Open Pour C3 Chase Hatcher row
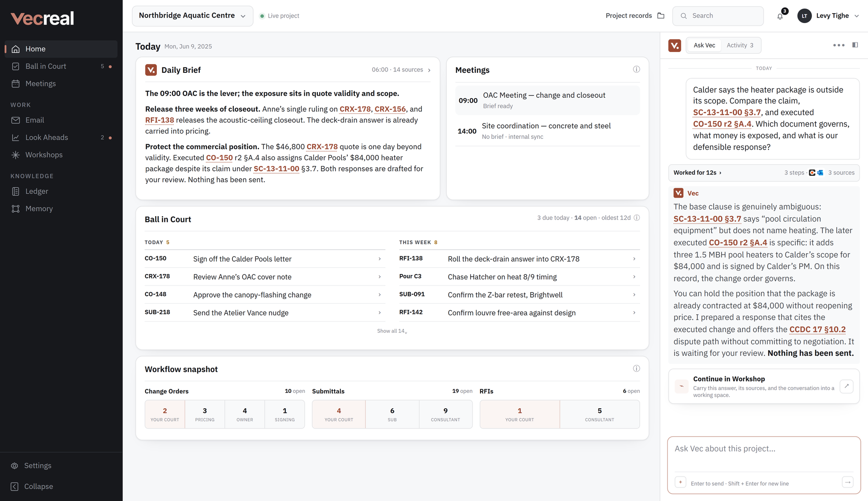This screenshot has height=501, width=868. 519,277
